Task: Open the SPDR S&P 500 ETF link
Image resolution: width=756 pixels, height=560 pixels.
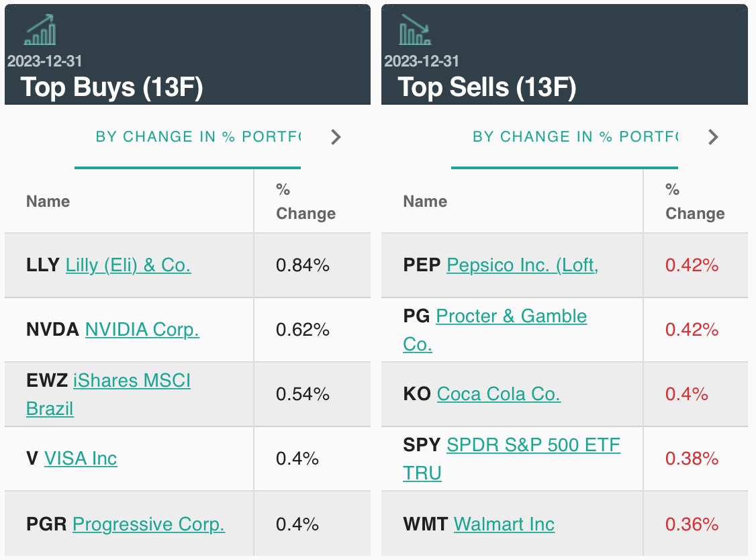Action: coord(533,445)
